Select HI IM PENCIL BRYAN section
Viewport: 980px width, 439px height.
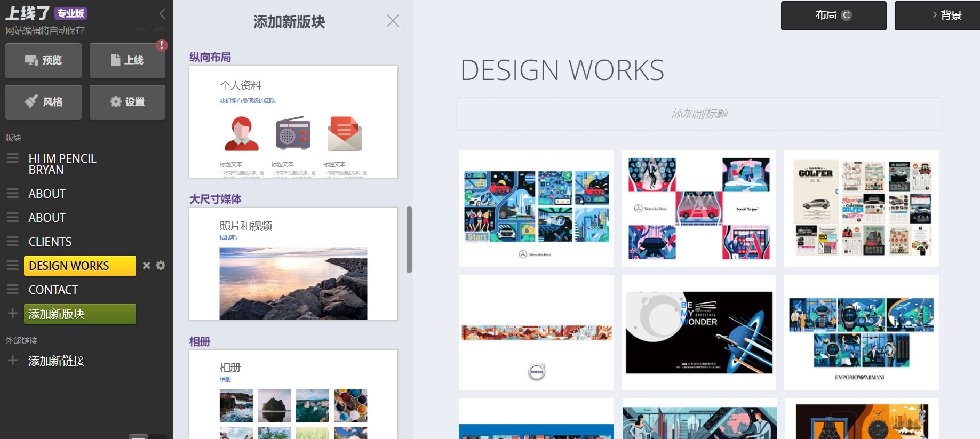point(62,164)
